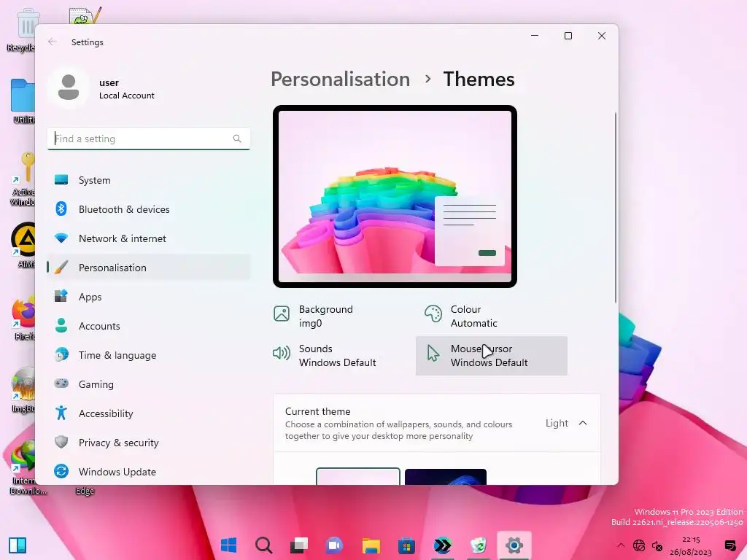Open Bluetooth & devices category
Image resolution: width=747 pixels, height=560 pixels.
(x=149, y=209)
